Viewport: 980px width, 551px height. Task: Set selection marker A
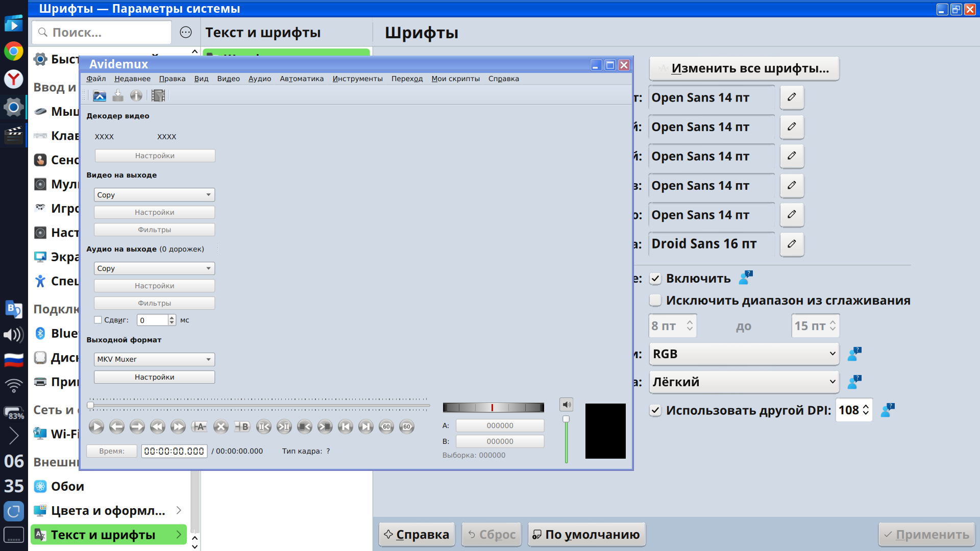click(x=199, y=427)
